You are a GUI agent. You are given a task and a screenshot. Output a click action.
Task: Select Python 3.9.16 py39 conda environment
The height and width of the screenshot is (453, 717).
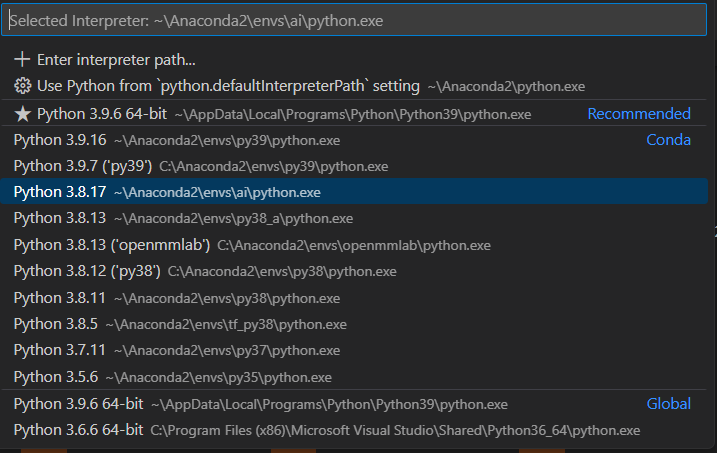point(354,140)
